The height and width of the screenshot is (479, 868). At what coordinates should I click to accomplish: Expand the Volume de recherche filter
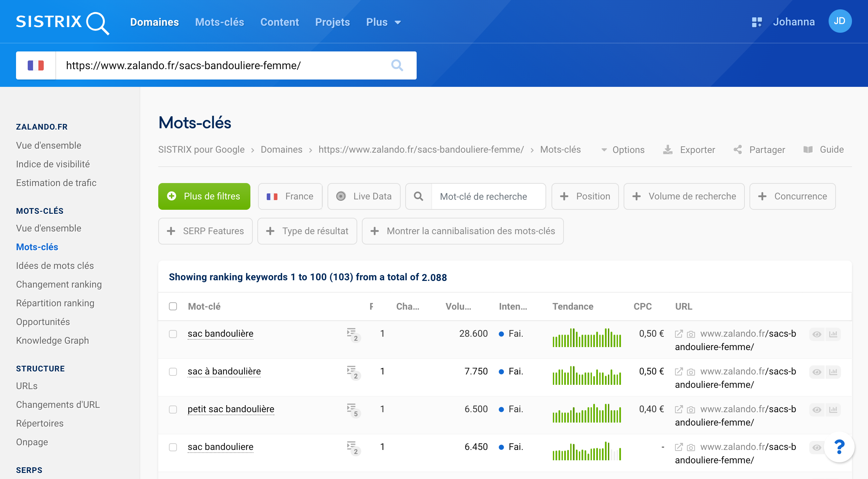click(684, 196)
